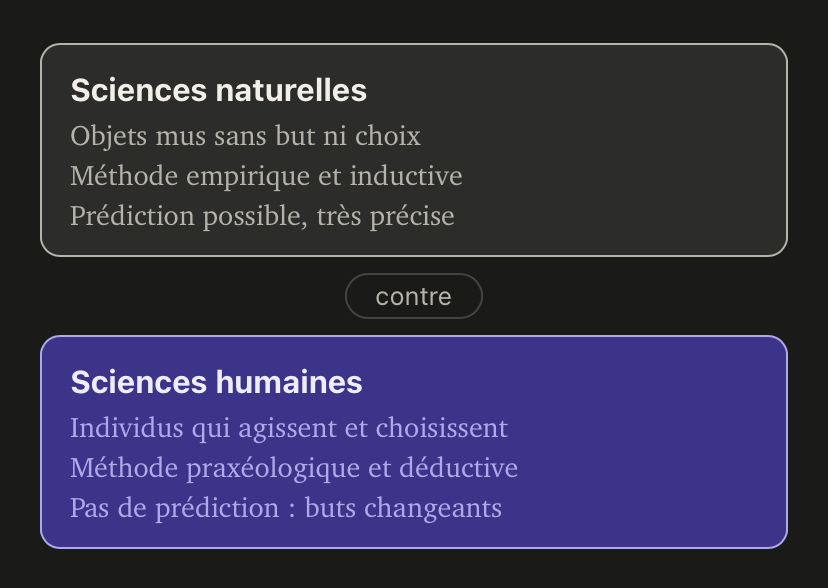Click the words 'très précise'
Image resolution: width=828 pixels, height=588 pixels.
tap(385, 216)
